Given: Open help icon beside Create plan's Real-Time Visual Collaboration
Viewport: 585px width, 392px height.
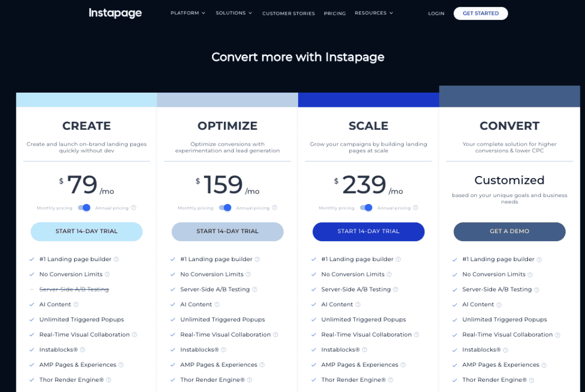Looking at the screenshot, I should pos(134,334).
